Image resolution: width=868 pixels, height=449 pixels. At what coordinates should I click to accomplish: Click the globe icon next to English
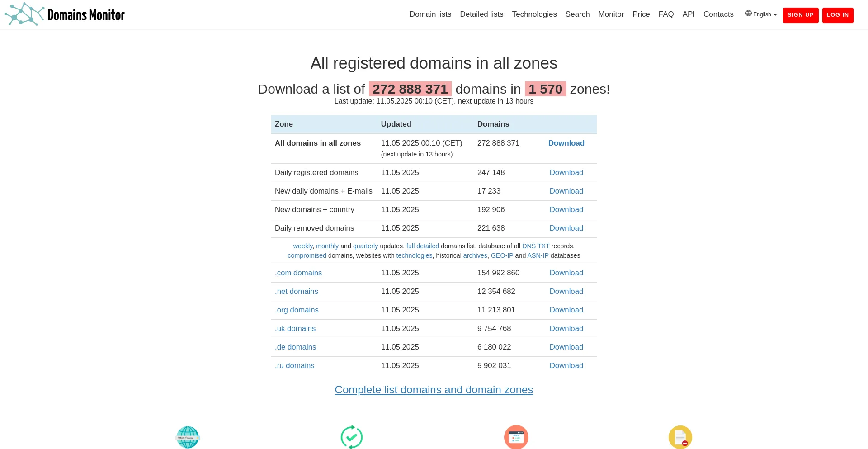pos(749,14)
